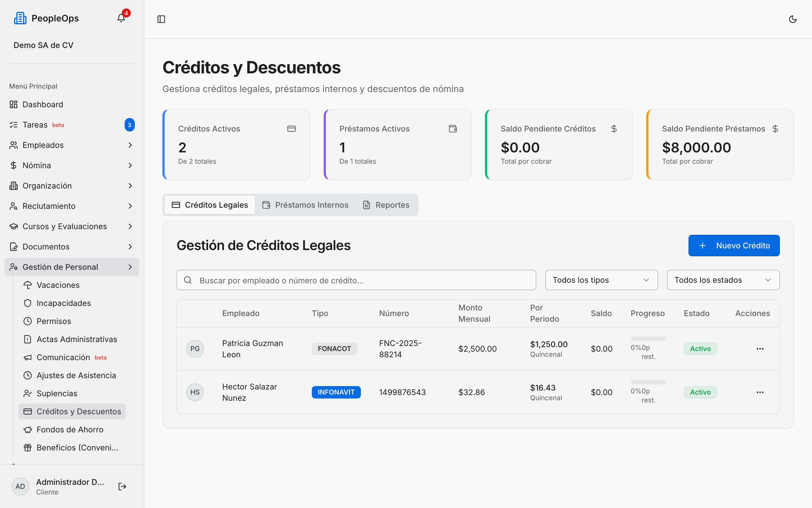Click the Dashboard grid icon
The image size is (812, 508).
click(x=14, y=104)
